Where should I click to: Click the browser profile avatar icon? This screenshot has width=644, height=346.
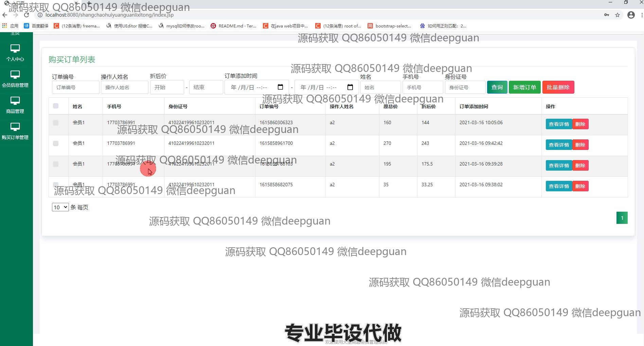point(631,15)
